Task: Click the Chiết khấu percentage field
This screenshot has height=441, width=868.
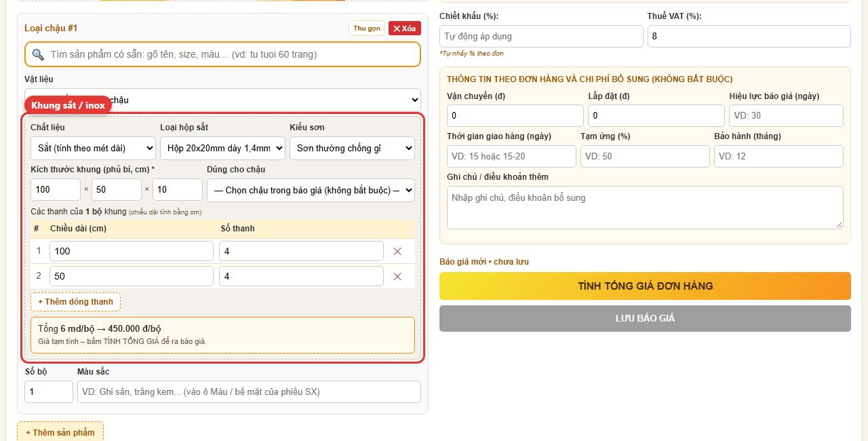Action: (x=541, y=36)
